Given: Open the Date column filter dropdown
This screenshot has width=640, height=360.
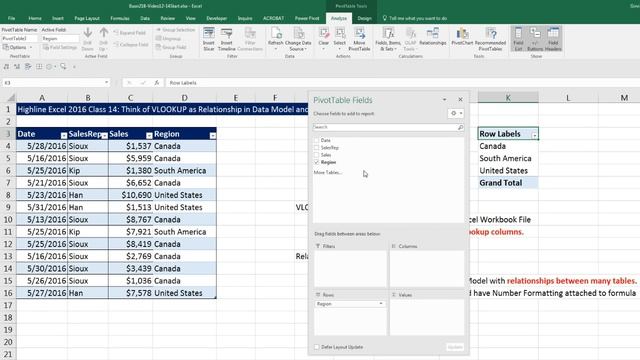Looking at the screenshot, I should click(x=64, y=136).
